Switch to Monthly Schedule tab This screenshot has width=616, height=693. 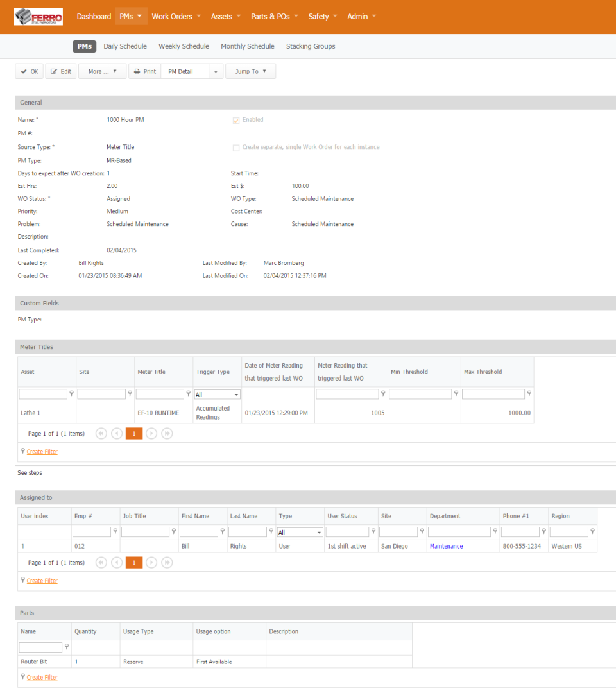pyautogui.click(x=248, y=46)
